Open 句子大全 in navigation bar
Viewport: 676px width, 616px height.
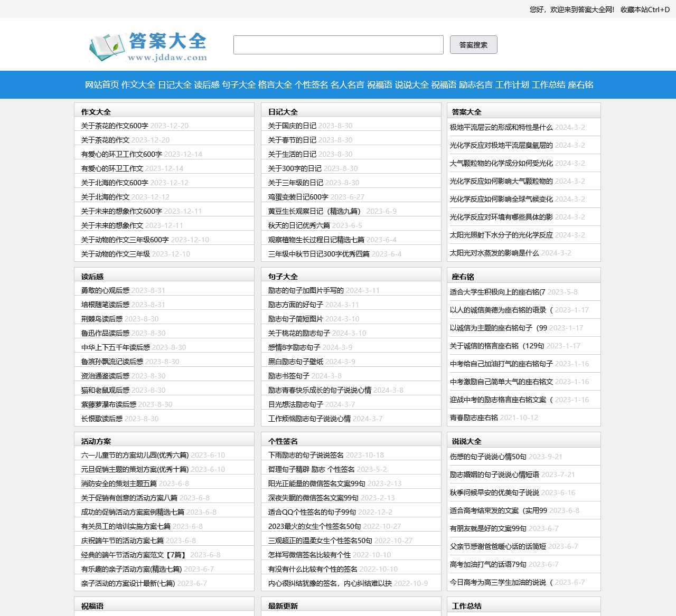(x=239, y=84)
